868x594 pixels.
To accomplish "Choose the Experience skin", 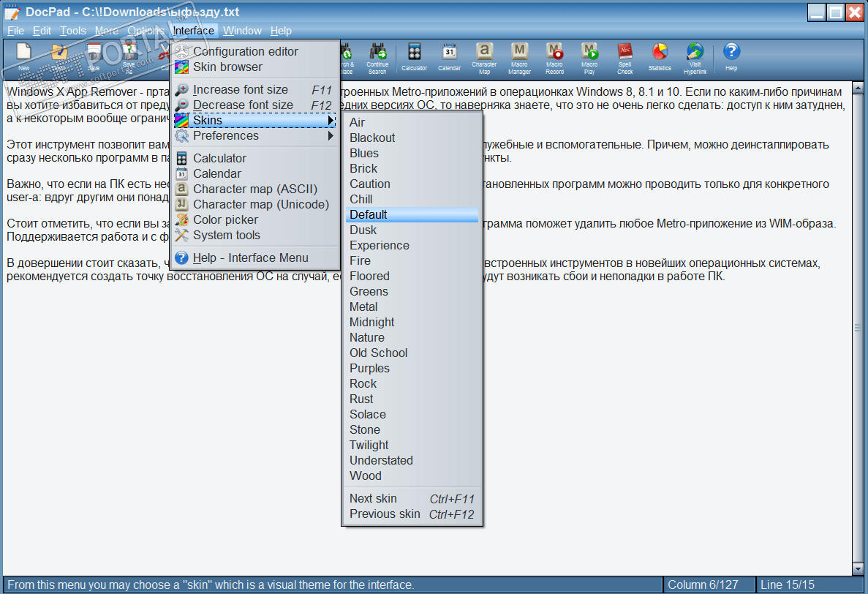I will click(x=412, y=245).
